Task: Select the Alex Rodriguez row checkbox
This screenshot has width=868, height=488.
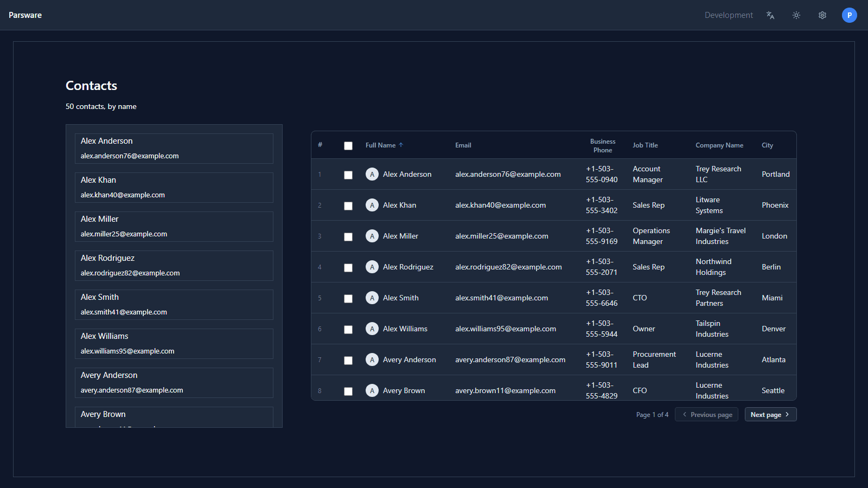Action: 348,267
